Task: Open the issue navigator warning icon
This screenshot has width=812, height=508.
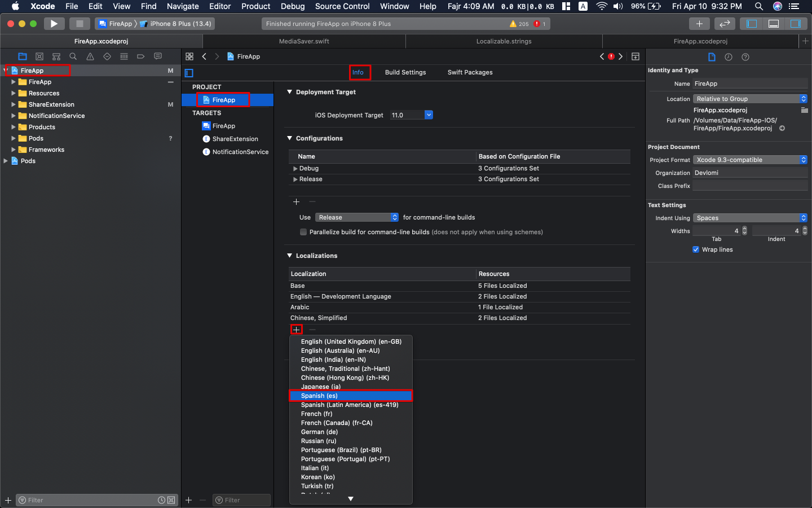Action: pyautogui.click(x=90, y=56)
